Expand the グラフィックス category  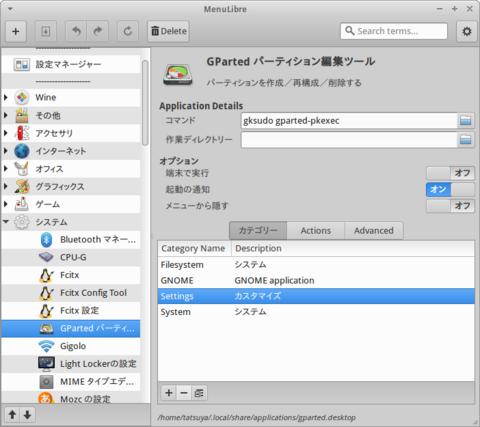point(6,186)
